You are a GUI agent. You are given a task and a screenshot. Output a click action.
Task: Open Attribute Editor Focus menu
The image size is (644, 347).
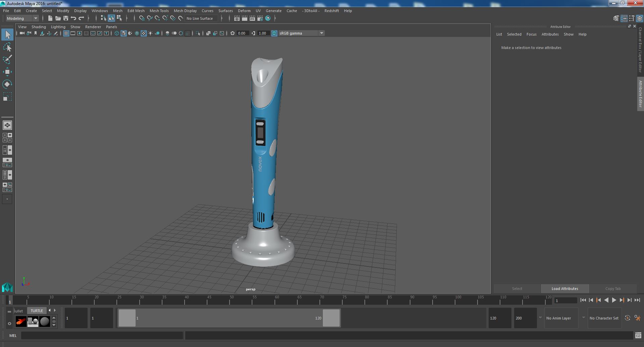(531, 34)
